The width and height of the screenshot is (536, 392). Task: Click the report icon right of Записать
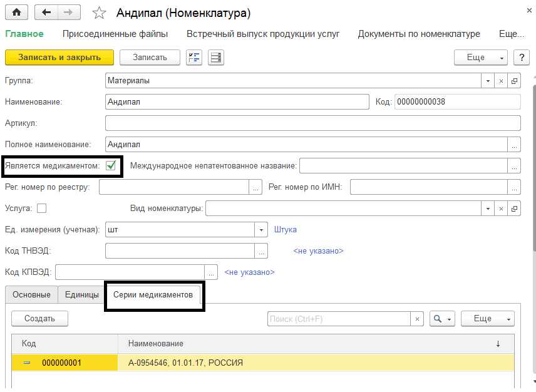coord(216,58)
